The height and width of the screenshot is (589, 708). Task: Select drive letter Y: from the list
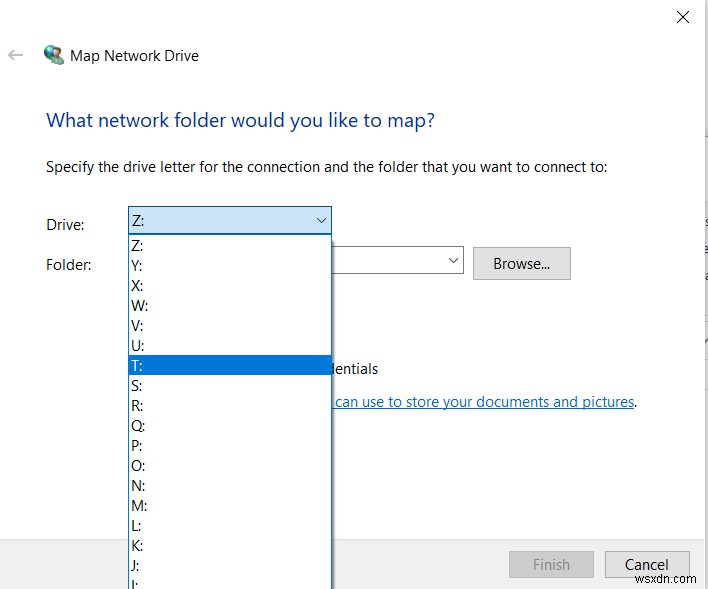tap(229, 265)
